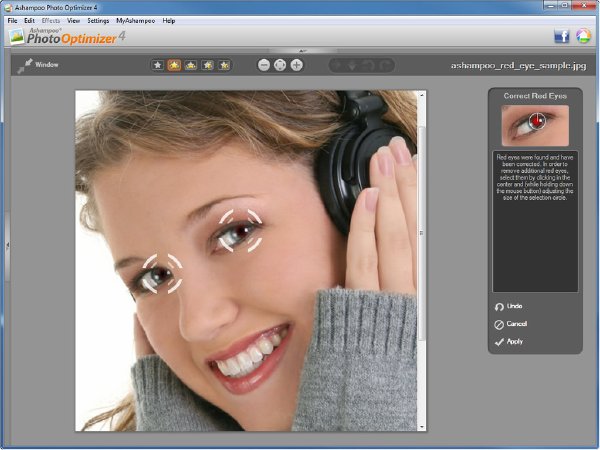Click the Photo Optimizer logo icon
This screenshot has width=600, height=450.
[x=16, y=37]
